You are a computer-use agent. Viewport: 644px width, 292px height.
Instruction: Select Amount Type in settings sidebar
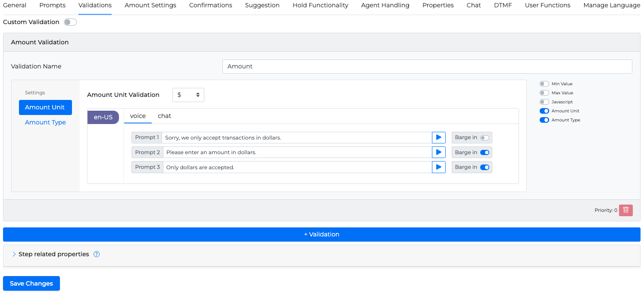(45, 122)
